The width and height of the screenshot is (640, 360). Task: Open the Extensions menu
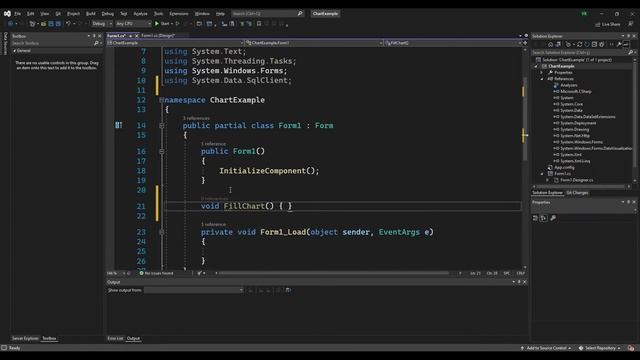(x=179, y=14)
